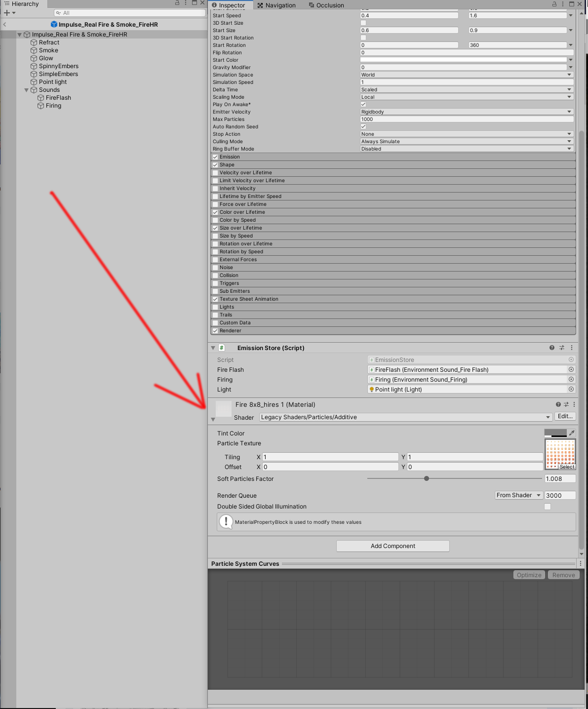The image size is (588, 709).
Task: Collapse the Sounds object in Hierarchy
Action: coord(27,90)
